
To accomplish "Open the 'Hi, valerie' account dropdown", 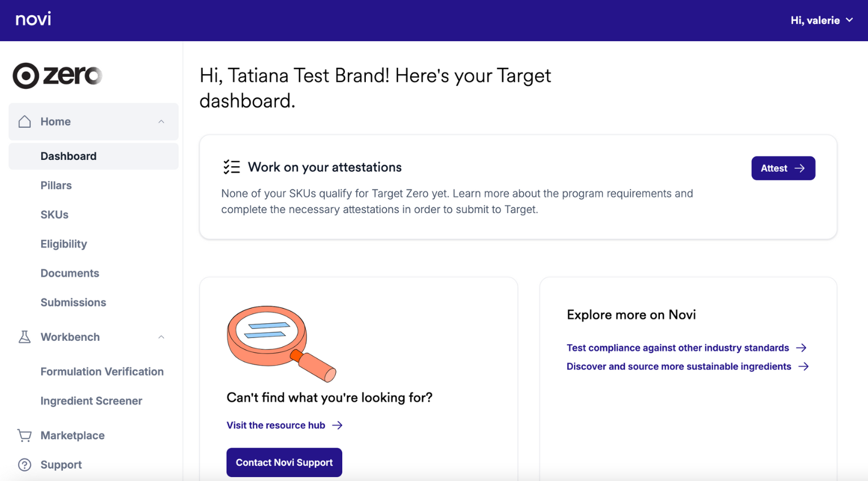I will coord(821,20).
